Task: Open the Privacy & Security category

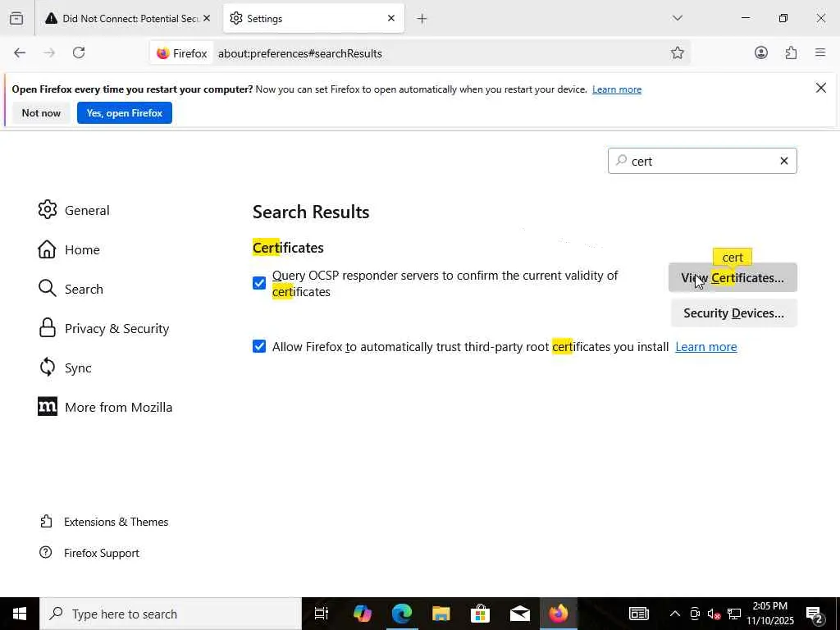Action: point(116,329)
